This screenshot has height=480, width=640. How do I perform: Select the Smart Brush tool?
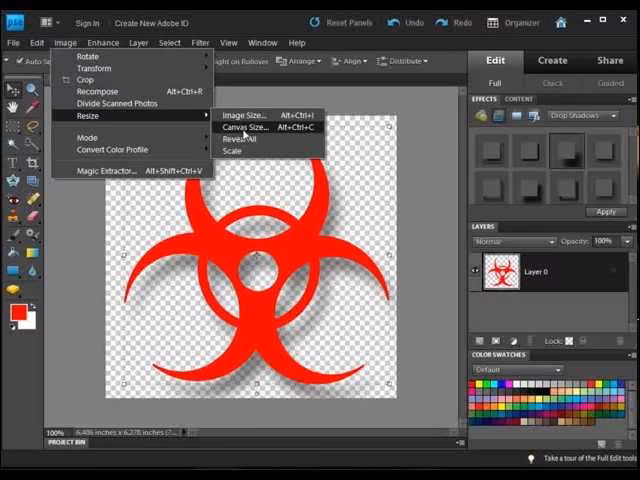32,234
